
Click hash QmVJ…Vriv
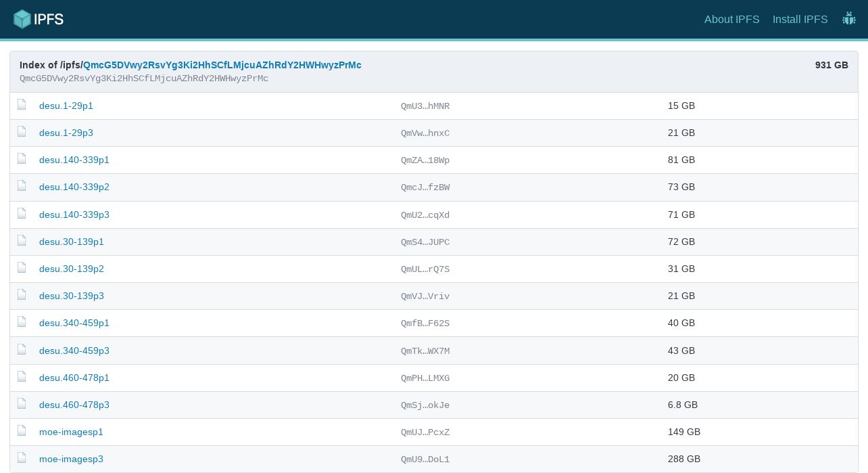click(425, 296)
